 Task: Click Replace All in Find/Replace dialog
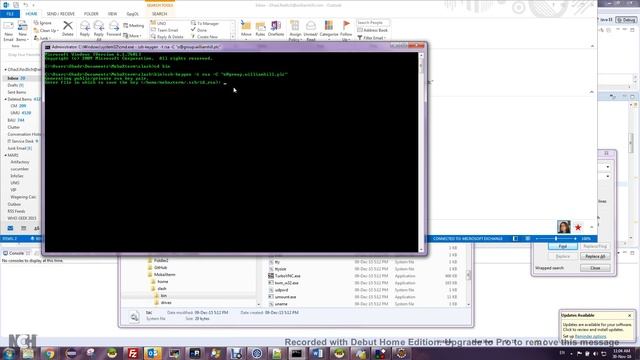[x=595, y=256]
